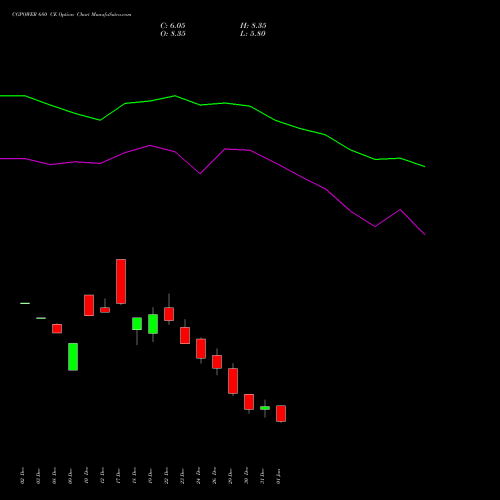500x500 pixels.
Task: Click the CGPOWER 680 CE Options chart title
Action: (x=71, y=15)
